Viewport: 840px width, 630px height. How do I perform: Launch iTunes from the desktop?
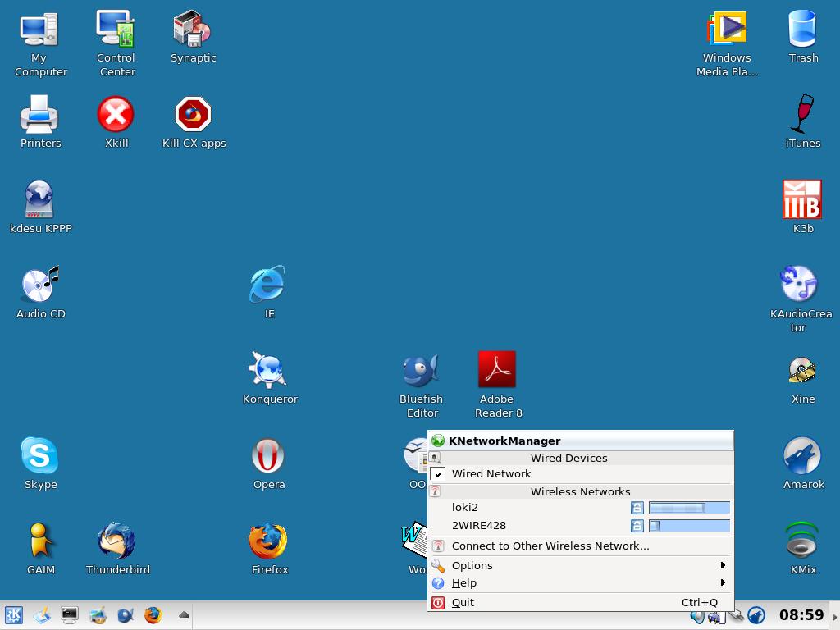[x=802, y=122]
